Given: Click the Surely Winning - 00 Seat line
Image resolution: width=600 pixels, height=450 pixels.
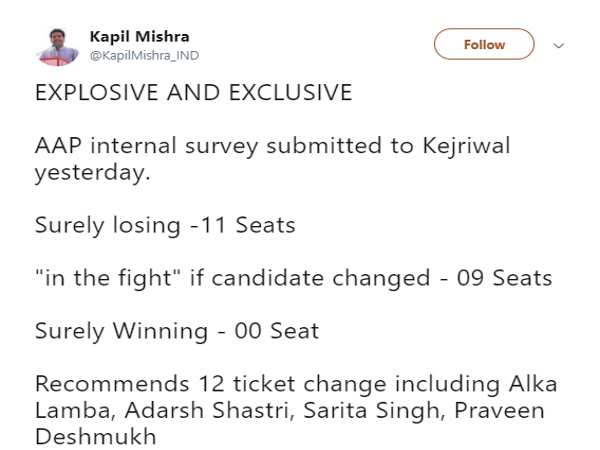Looking at the screenshot, I should [176, 331].
